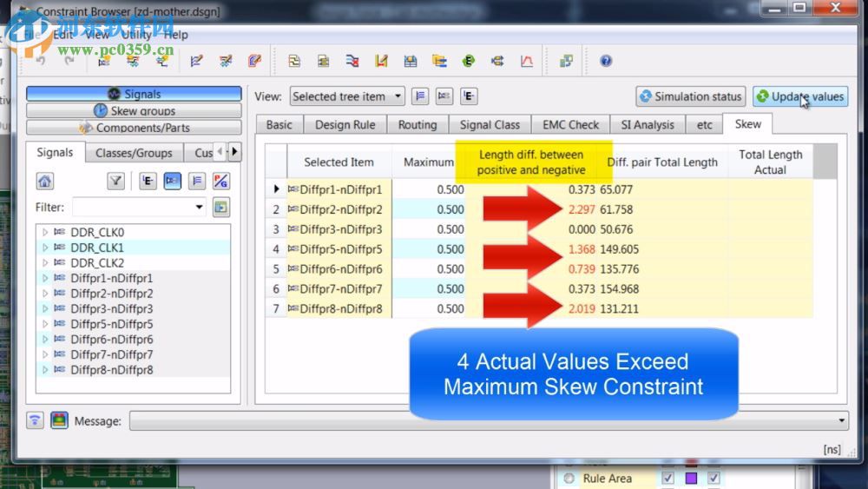Click the colored board icon beside Message label

[x=59, y=420]
